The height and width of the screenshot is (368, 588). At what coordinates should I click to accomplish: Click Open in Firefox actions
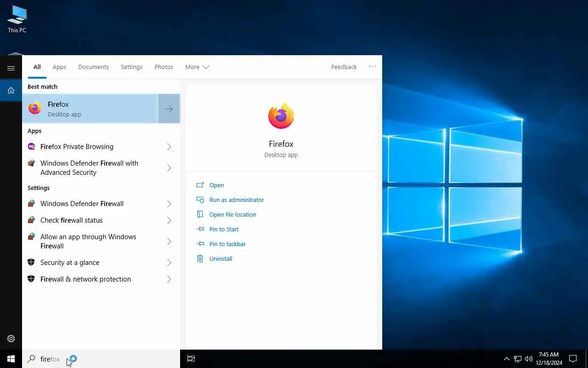(x=216, y=185)
